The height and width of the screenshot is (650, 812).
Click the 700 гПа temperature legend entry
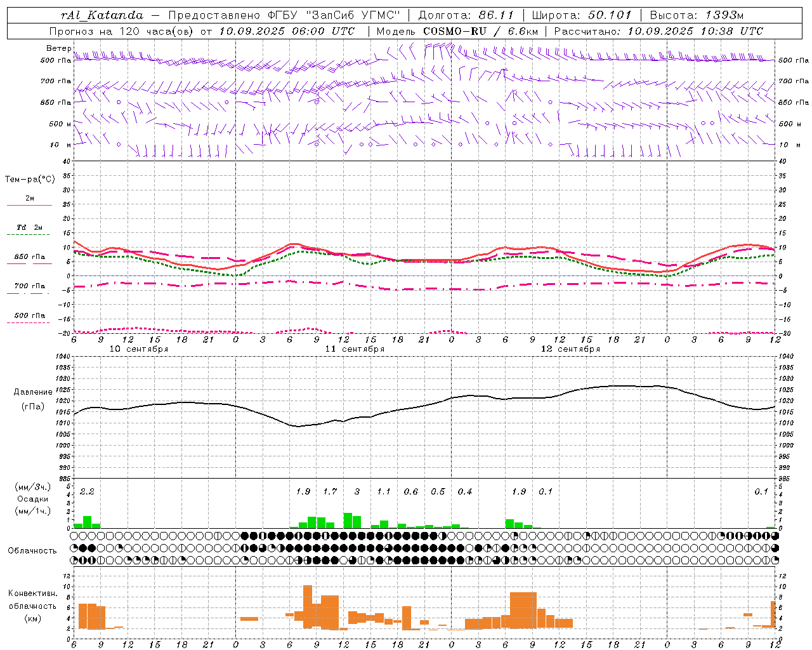pos(29,289)
